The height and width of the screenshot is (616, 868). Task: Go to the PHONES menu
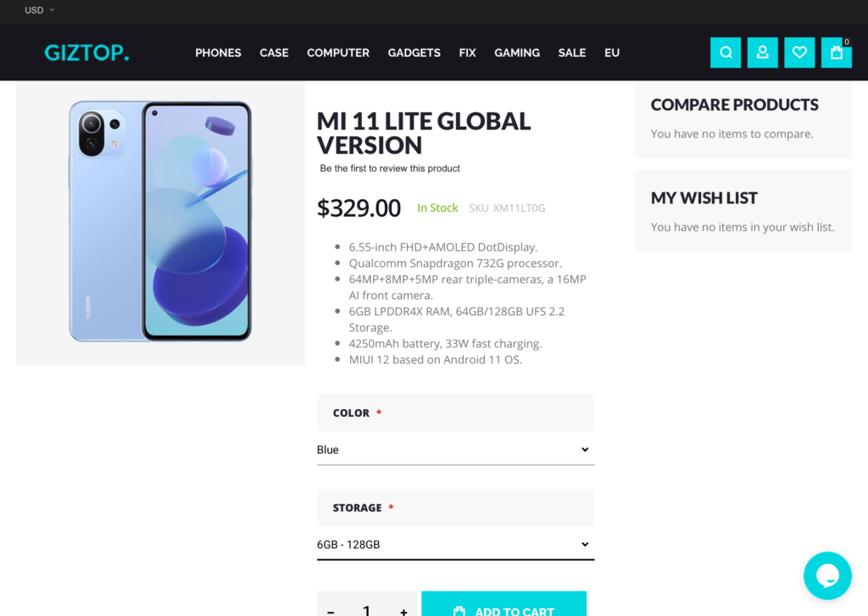tap(218, 53)
